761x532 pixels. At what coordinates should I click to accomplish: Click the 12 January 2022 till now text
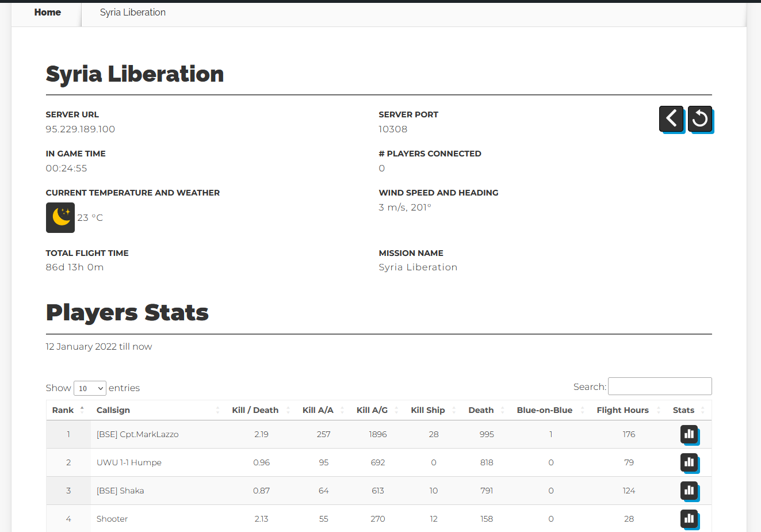(99, 347)
